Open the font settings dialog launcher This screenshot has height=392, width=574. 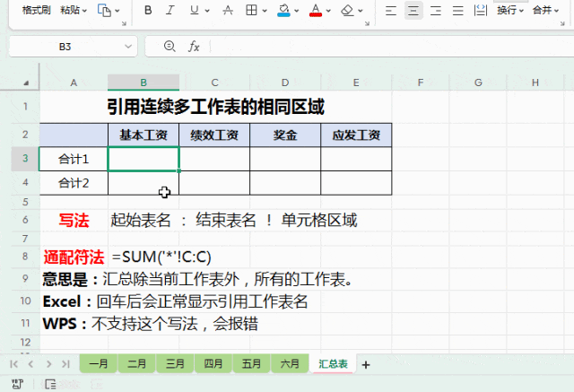(367, 23)
